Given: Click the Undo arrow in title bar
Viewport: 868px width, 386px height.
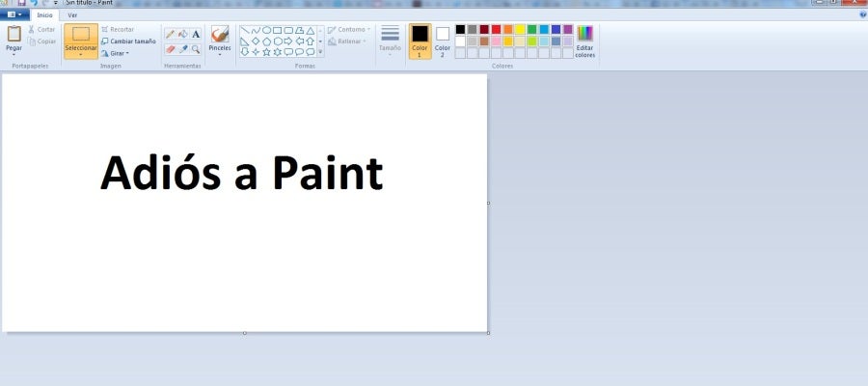Looking at the screenshot, I should (x=34, y=3).
